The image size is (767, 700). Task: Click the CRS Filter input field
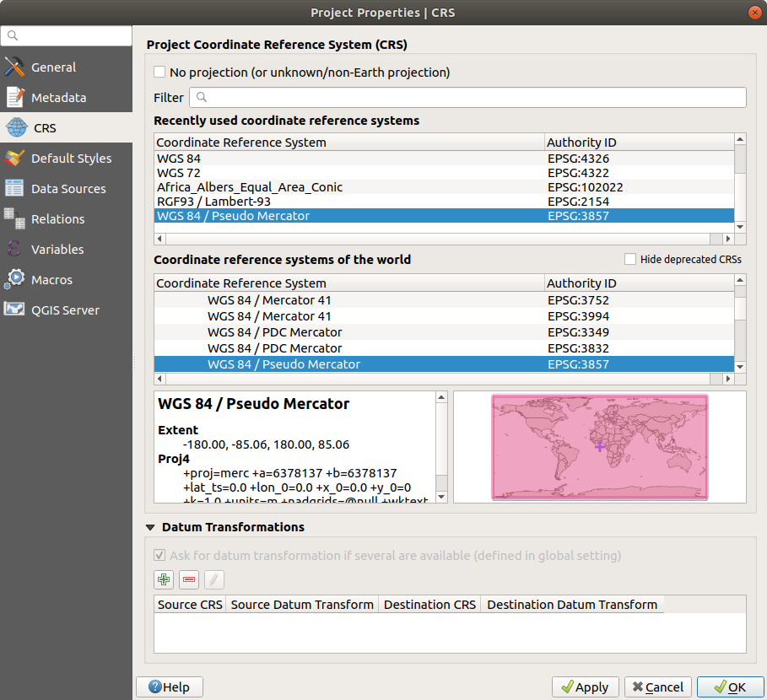(467, 97)
